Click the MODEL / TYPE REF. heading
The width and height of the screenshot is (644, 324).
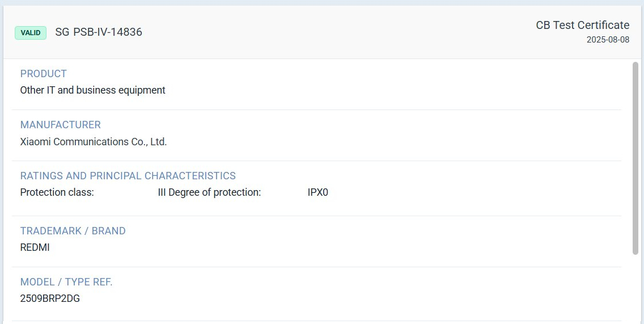coord(66,282)
